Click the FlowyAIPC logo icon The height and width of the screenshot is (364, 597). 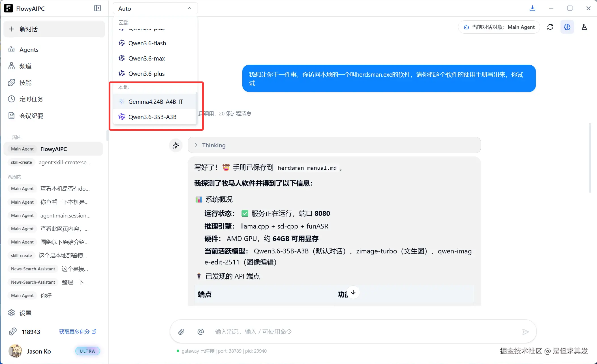point(8,8)
